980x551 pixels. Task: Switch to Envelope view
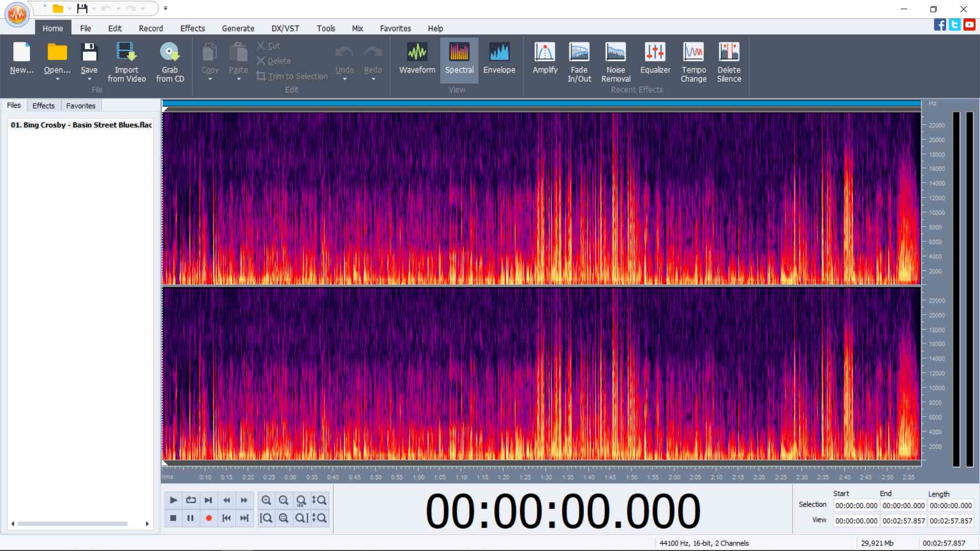click(x=499, y=58)
